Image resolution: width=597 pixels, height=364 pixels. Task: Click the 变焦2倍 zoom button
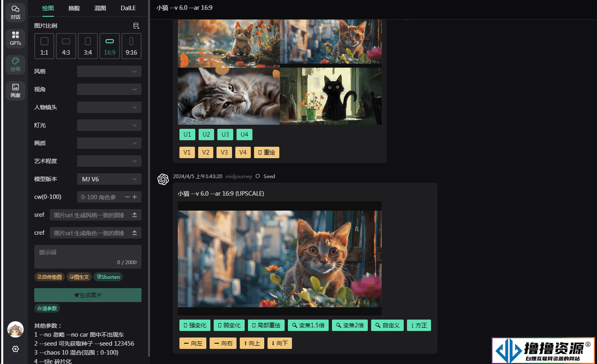350,325
